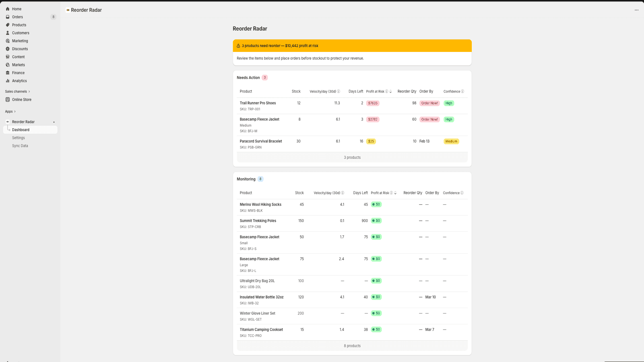The width and height of the screenshot is (644, 362).
Task: Click the Days Left header in Needs Action
Action: [x=356, y=91]
